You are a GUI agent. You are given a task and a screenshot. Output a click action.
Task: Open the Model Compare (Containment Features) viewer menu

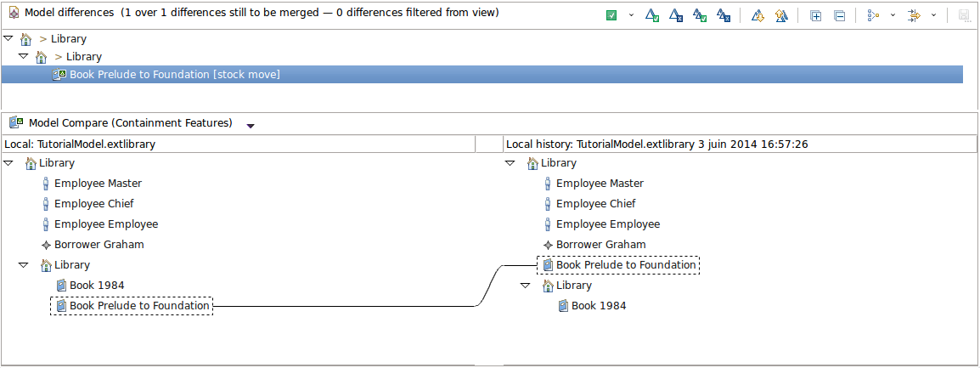[250, 126]
